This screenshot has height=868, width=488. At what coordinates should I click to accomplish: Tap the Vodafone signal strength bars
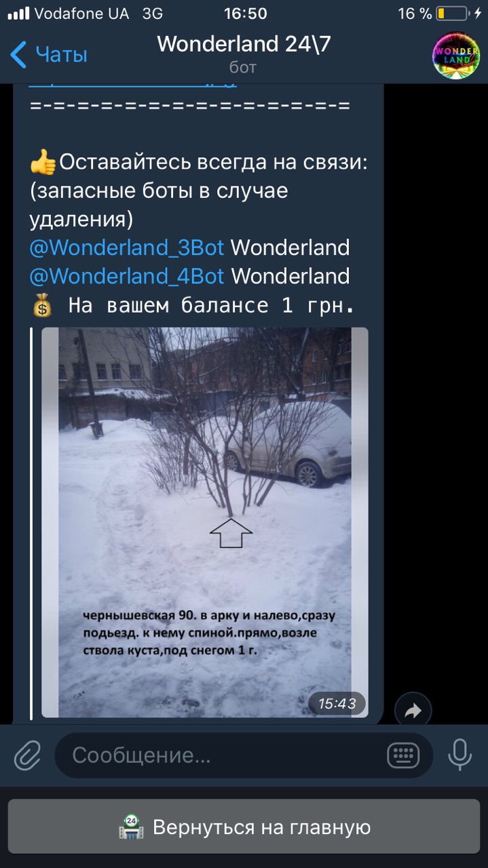coord(18,14)
